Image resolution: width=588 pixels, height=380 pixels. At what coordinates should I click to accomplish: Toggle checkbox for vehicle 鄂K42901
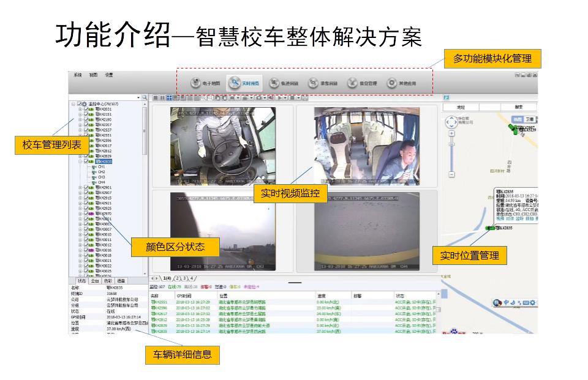(x=86, y=188)
